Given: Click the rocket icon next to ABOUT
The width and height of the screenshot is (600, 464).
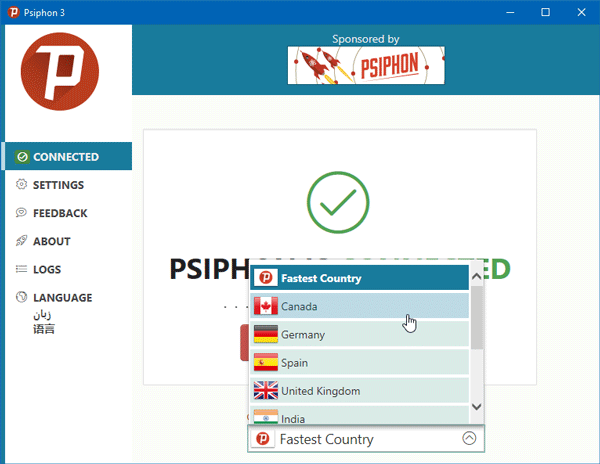Looking at the screenshot, I should pyautogui.click(x=21, y=241).
